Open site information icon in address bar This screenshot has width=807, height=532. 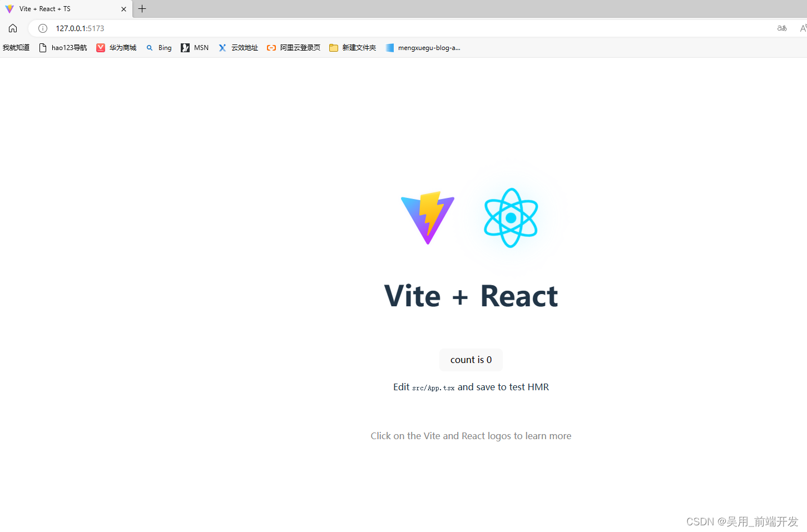(43, 28)
